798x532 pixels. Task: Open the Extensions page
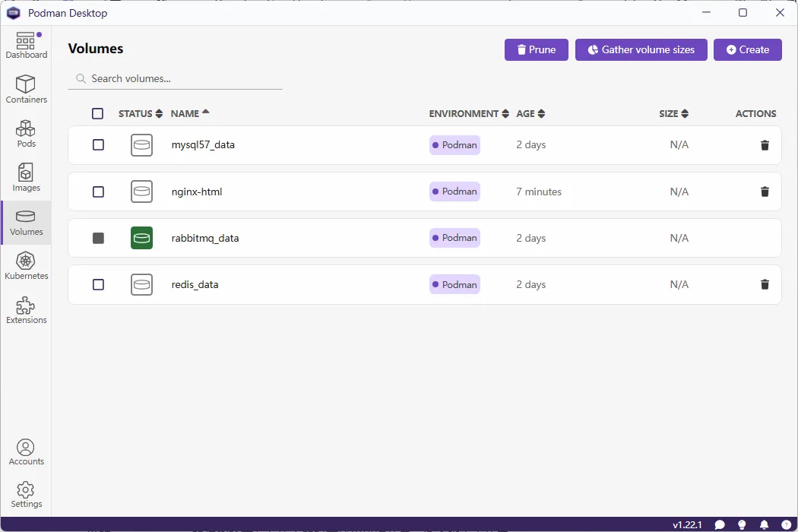(x=26, y=310)
